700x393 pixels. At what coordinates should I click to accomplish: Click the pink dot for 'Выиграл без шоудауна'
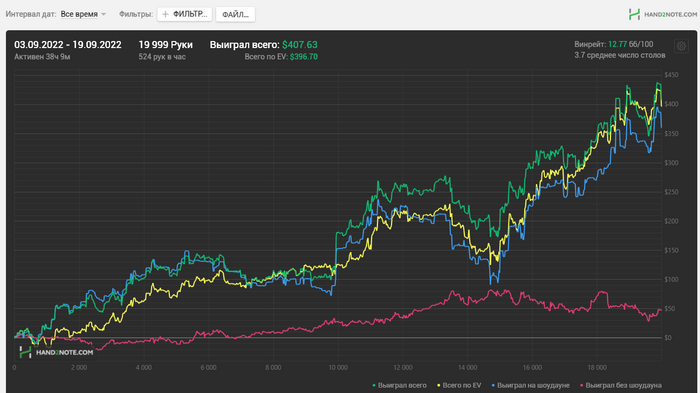point(581,385)
